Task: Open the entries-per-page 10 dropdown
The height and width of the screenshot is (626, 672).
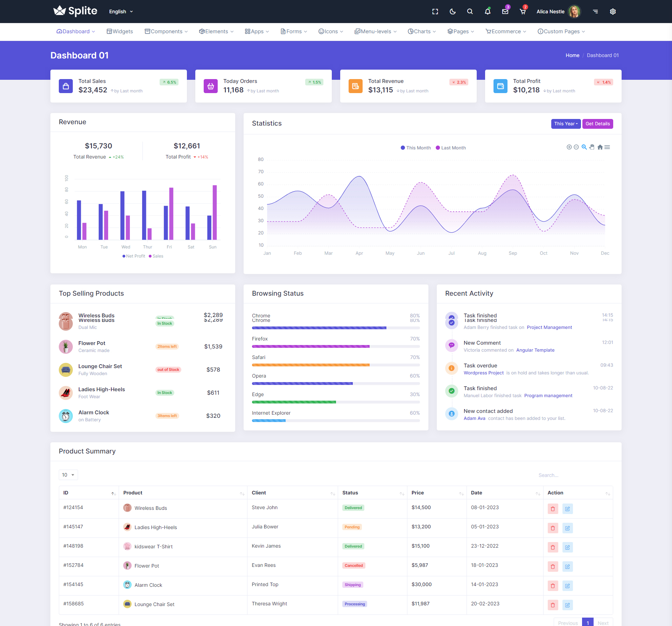Action: point(68,475)
